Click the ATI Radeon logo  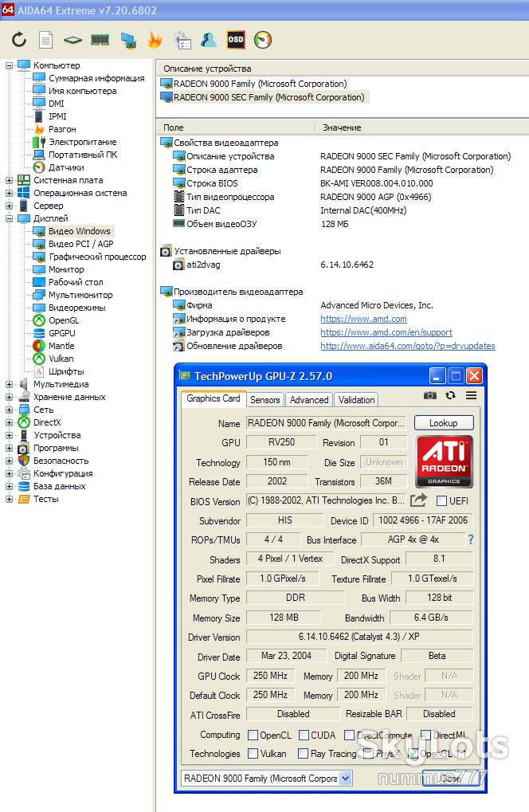[444, 461]
